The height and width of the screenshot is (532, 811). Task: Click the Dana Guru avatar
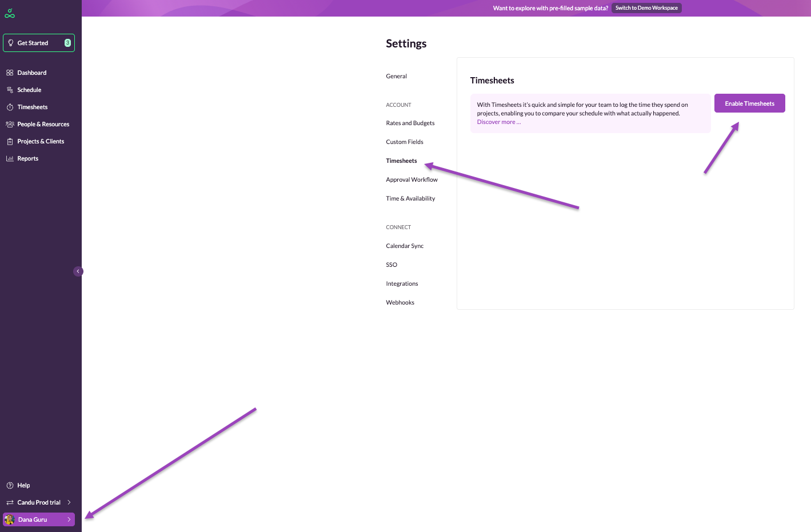[10, 519]
